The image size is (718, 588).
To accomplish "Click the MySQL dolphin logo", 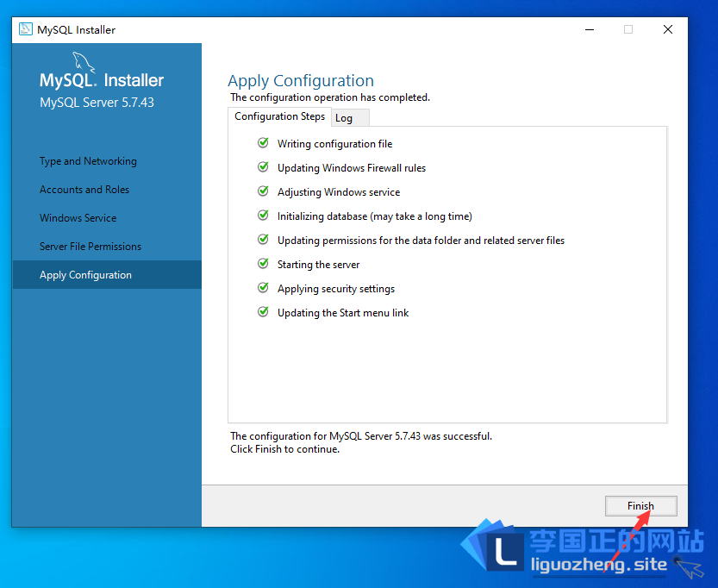I will pos(84,62).
